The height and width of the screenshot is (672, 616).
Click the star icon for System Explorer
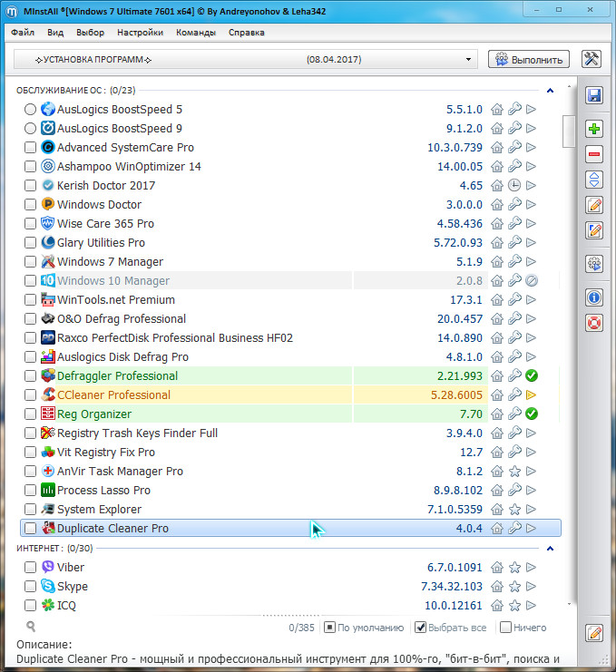point(514,509)
